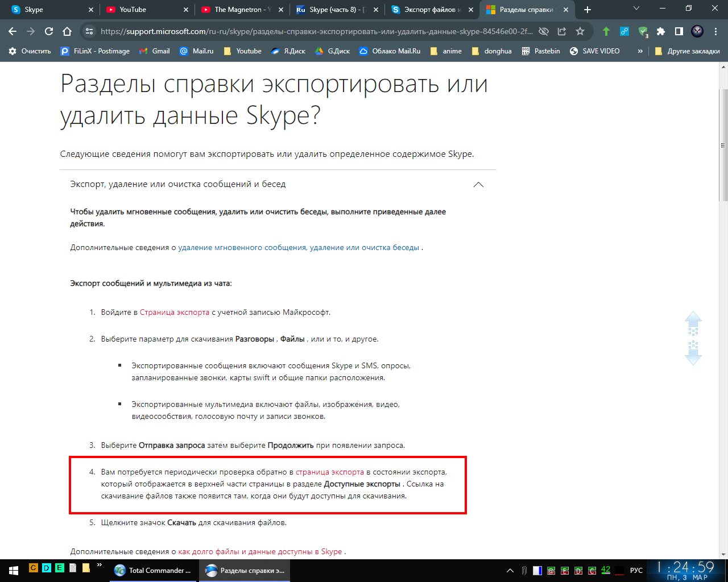Open the Youtube bookmarks folder
Image resolution: width=728 pixels, height=582 pixels.
pyautogui.click(x=242, y=51)
